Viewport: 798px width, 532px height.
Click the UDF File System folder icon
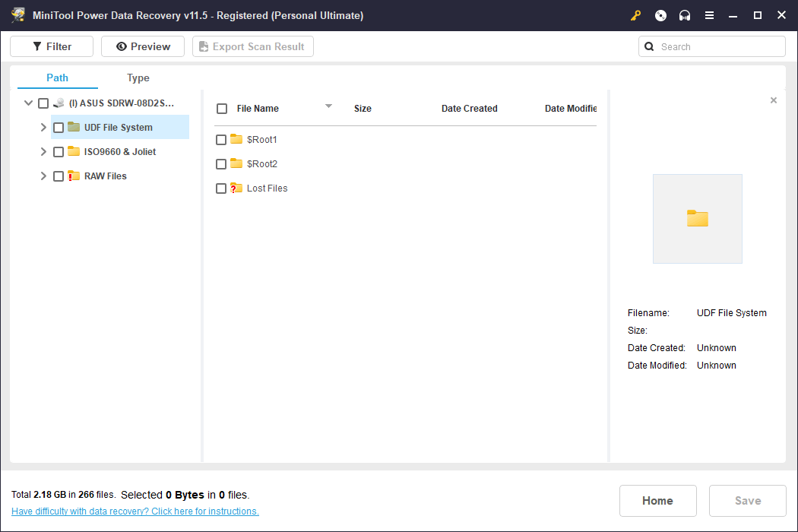click(74, 127)
